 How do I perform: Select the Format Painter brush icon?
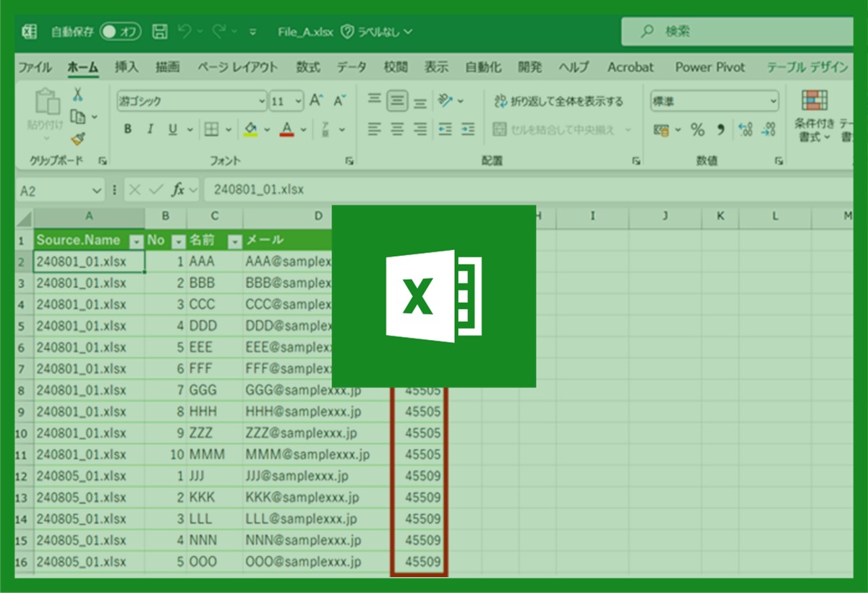[x=77, y=137]
